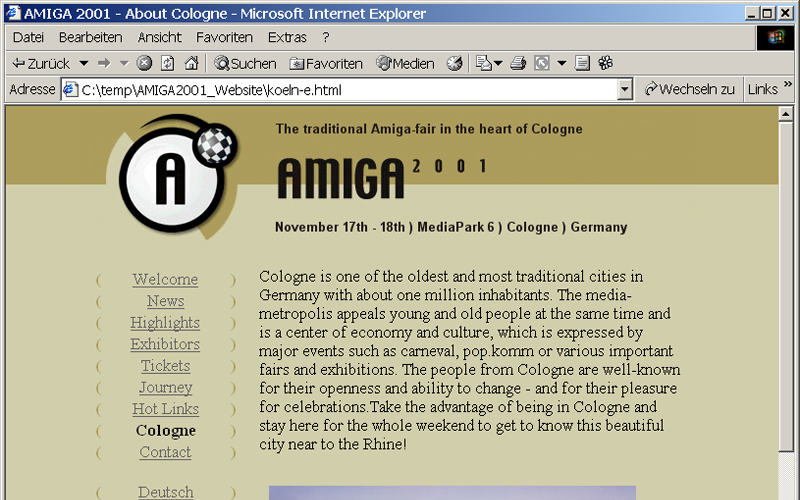The width and height of the screenshot is (800, 500).
Task: Click the Print icon
Action: point(518,63)
